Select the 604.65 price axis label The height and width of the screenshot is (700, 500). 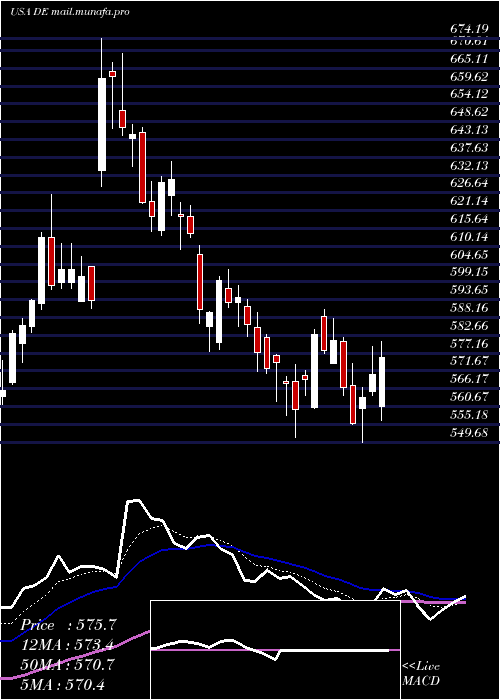469,254
